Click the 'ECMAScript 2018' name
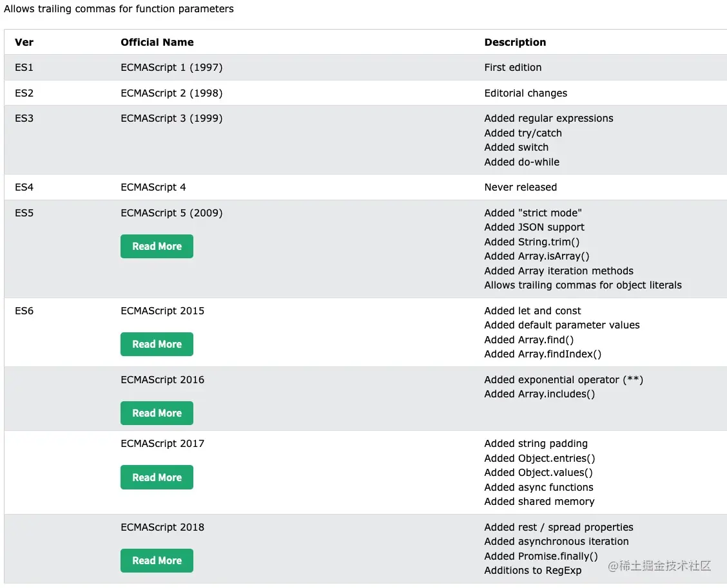 [x=162, y=527]
